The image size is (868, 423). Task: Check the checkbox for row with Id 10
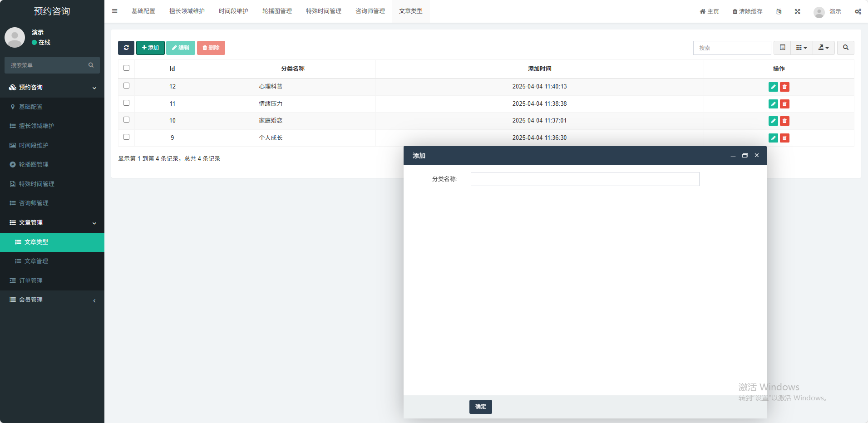[127, 120]
